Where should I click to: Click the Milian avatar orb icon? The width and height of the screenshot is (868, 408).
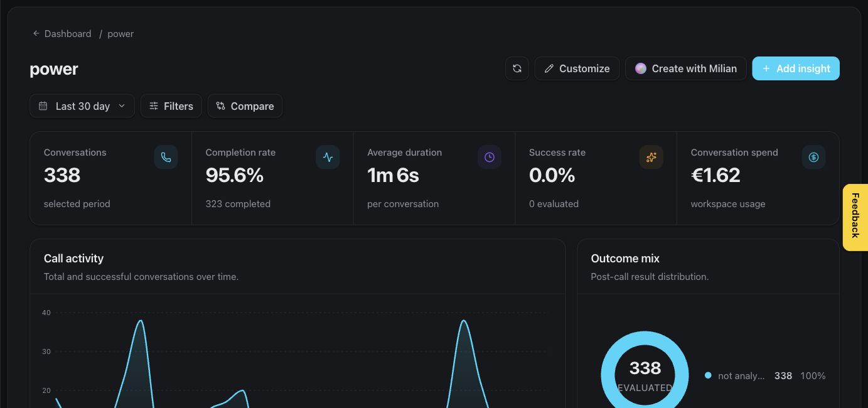click(640, 68)
